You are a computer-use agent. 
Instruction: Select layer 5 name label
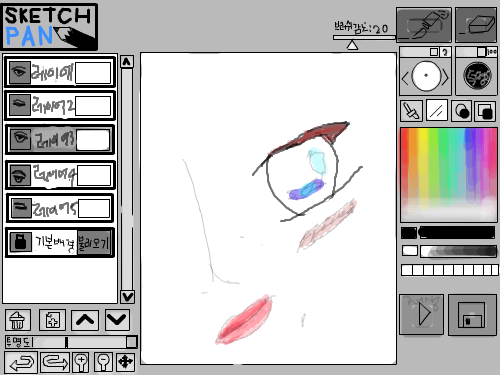(x=54, y=209)
